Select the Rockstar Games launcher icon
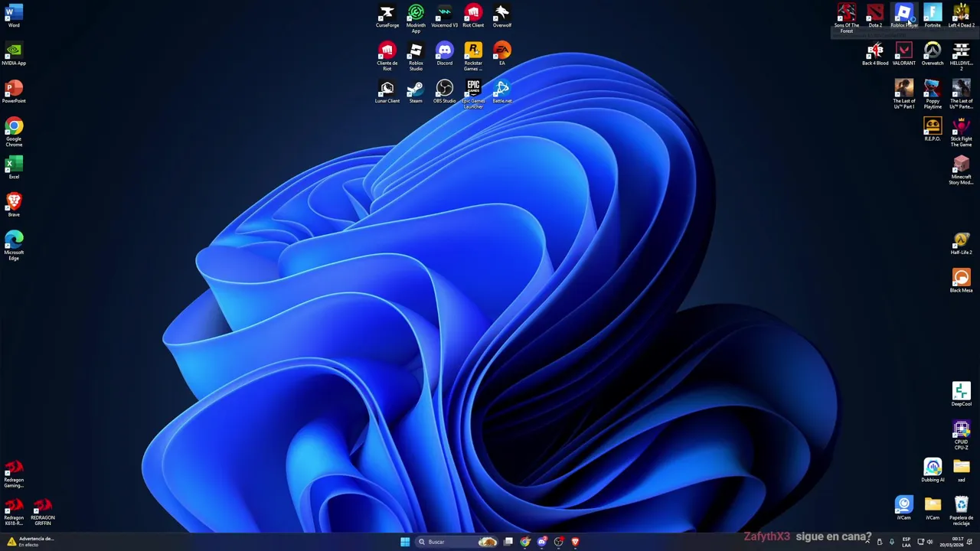Image resolution: width=980 pixels, height=551 pixels. pyautogui.click(x=473, y=57)
